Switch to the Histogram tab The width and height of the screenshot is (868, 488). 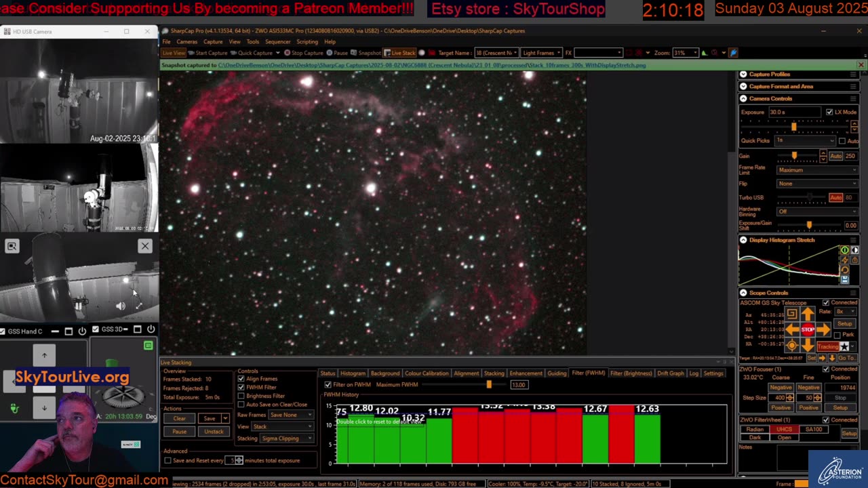click(x=353, y=373)
